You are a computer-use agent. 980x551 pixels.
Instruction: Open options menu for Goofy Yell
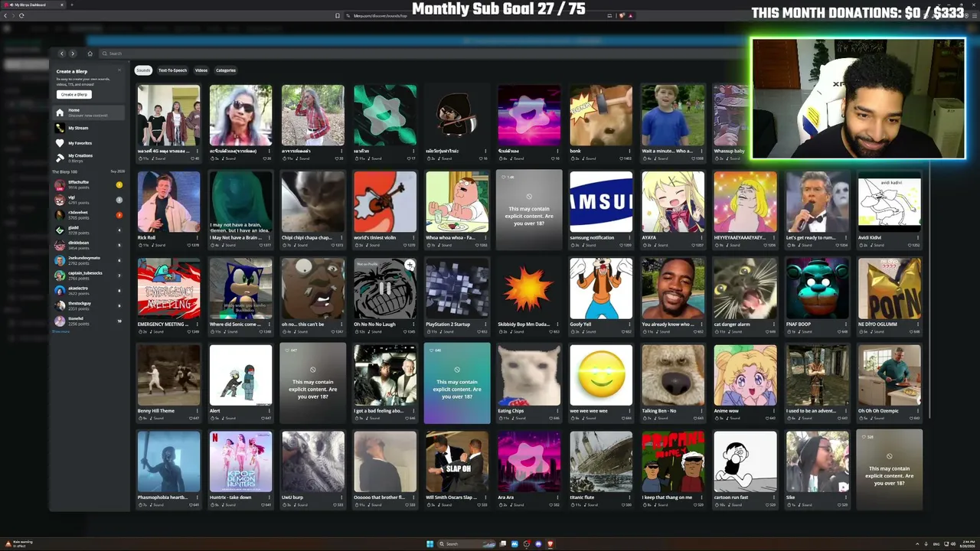(x=629, y=324)
